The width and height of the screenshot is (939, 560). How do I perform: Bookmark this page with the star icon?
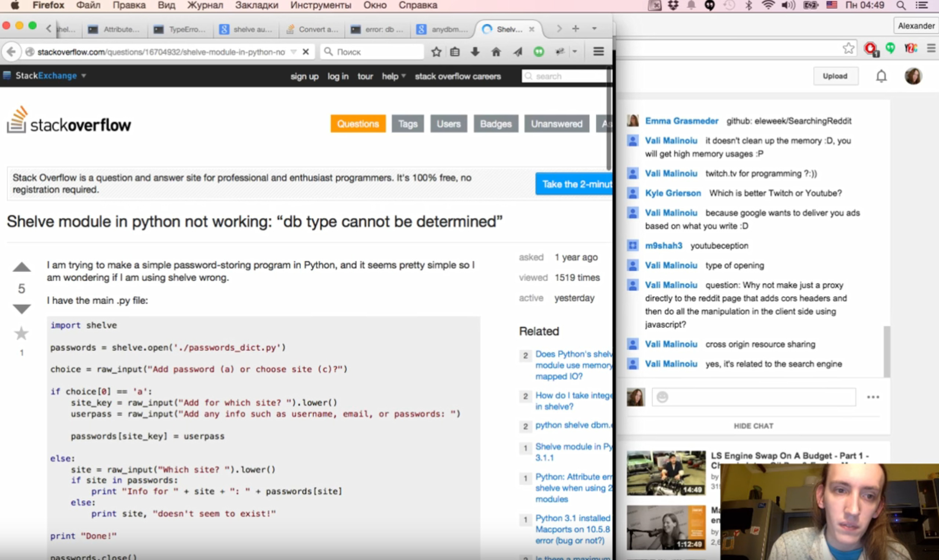[x=436, y=52]
